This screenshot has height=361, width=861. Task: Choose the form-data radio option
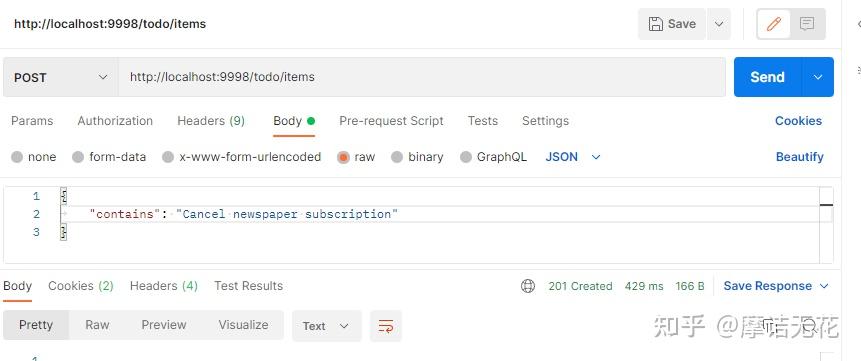click(x=78, y=157)
